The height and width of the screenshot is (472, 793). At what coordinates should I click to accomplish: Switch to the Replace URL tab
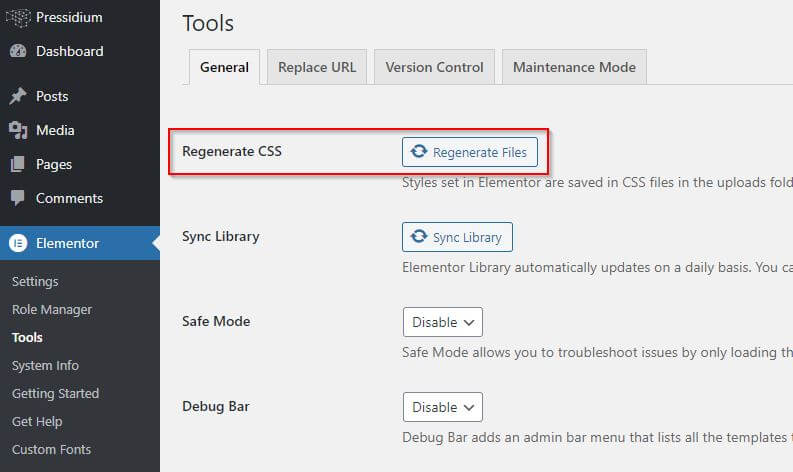(317, 67)
